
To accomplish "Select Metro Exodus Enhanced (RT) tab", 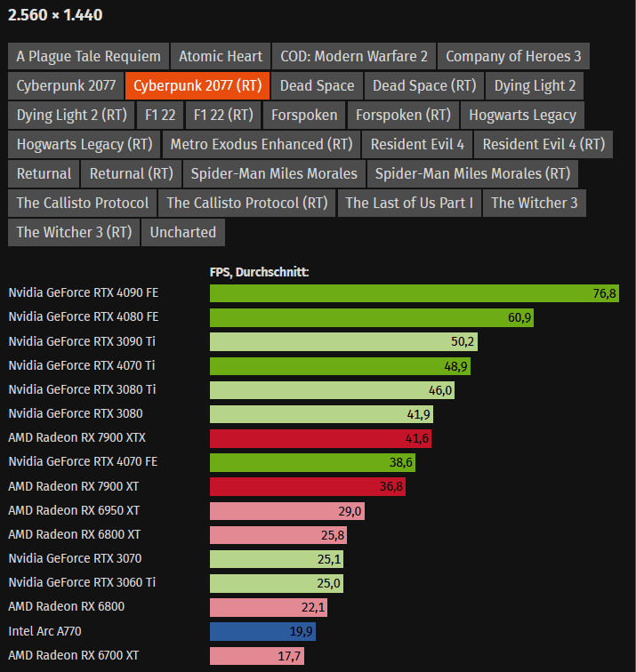I will coord(262,144).
